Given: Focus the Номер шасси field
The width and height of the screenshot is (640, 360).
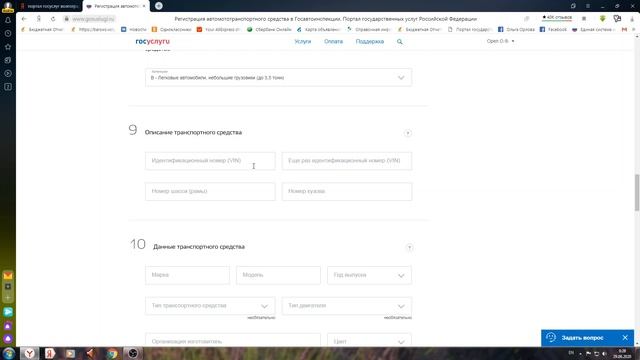Looking at the screenshot, I should click(210, 191).
